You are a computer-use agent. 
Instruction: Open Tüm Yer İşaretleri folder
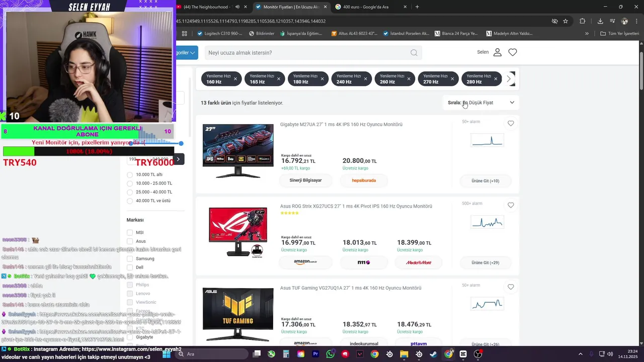[619, 34]
